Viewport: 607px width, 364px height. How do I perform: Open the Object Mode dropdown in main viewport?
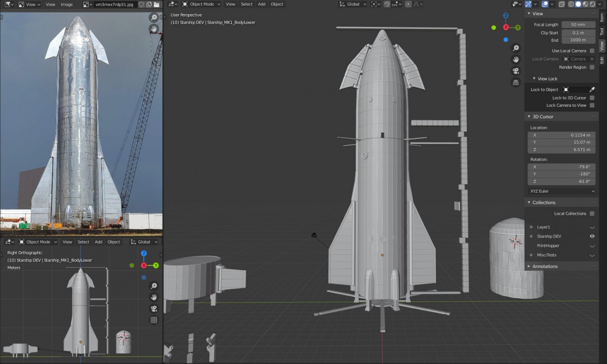click(202, 4)
